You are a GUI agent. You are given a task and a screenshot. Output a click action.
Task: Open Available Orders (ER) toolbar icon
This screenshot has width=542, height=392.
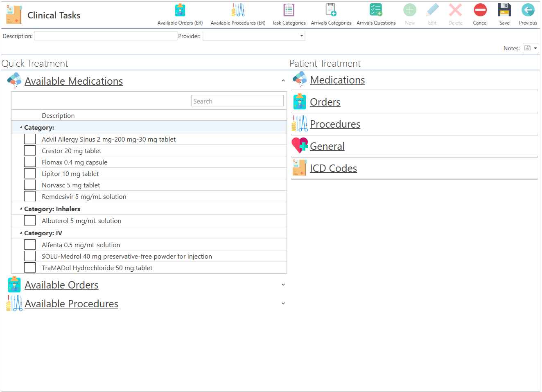tap(180, 10)
